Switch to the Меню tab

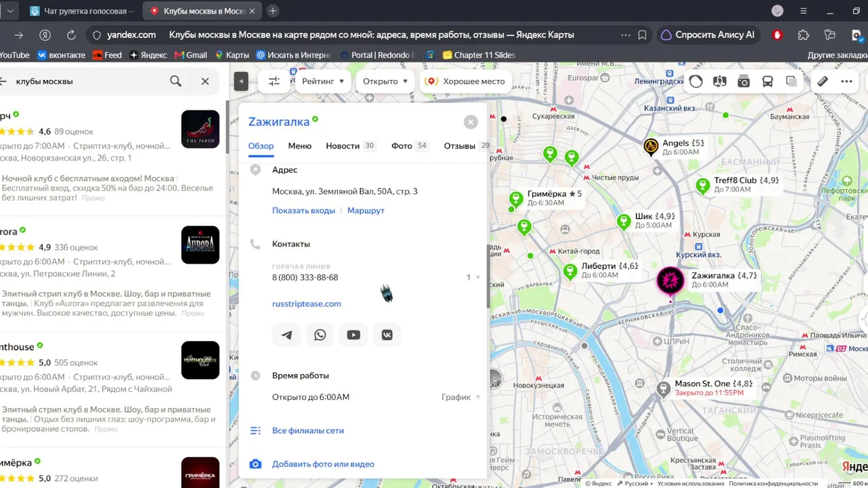point(300,146)
